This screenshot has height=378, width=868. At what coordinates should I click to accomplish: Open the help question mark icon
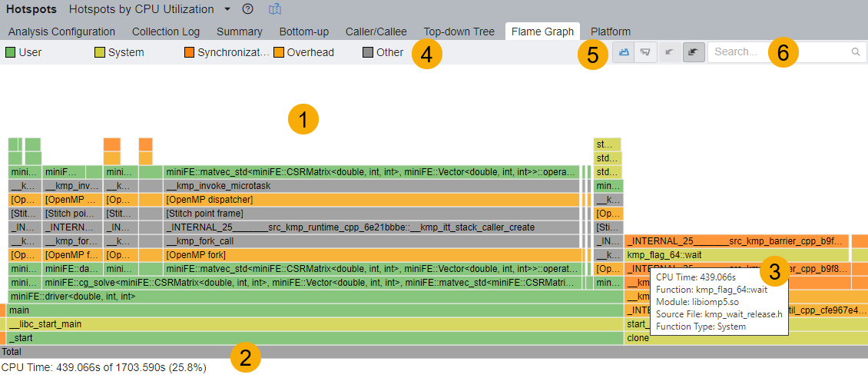click(247, 9)
